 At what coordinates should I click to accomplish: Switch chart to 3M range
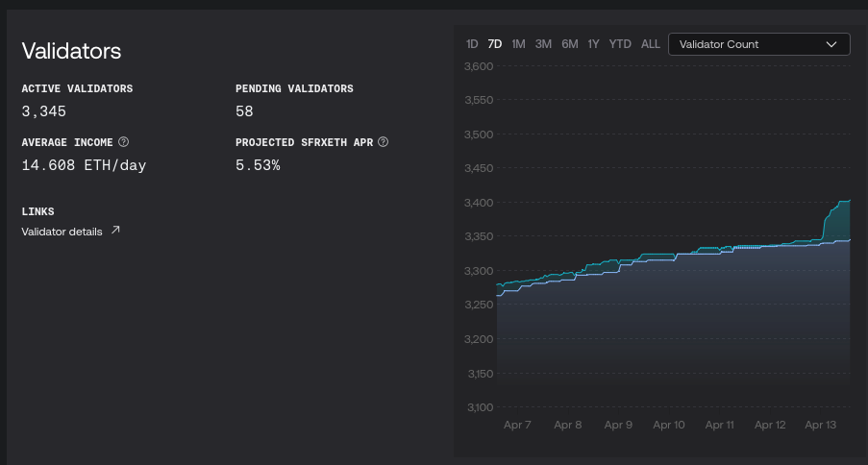tap(543, 44)
